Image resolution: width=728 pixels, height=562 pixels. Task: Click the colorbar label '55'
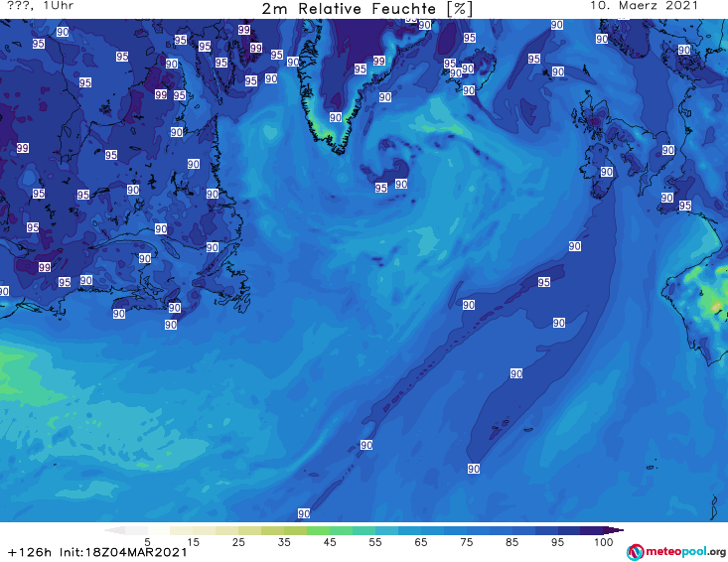click(375, 542)
